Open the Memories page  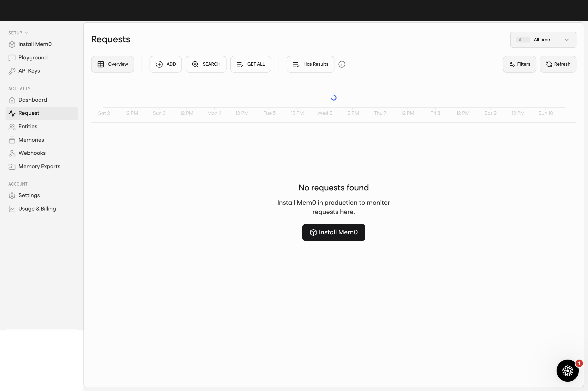pyautogui.click(x=42, y=140)
